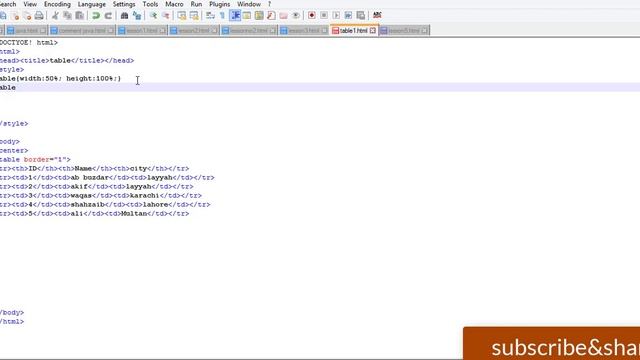Zoom out of the editor text
Image resolution: width=640 pixels, height=360 pixels.
point(165,16)
